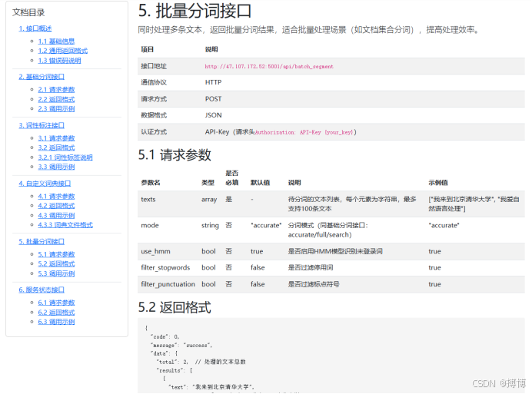The width and height of the screenshot is (532, 394).
Task: Click the '请求方式' row label
Action: click(x=154, y=99)
